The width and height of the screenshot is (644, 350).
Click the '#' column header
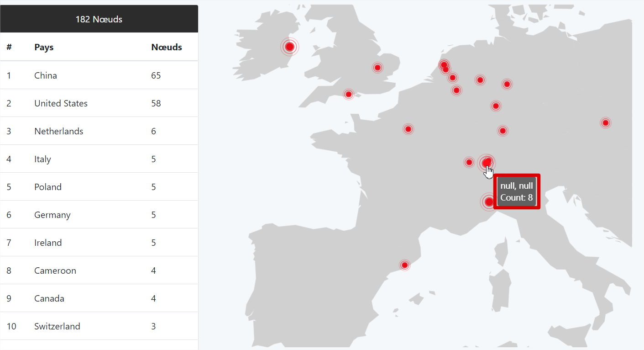pos(9,47)
